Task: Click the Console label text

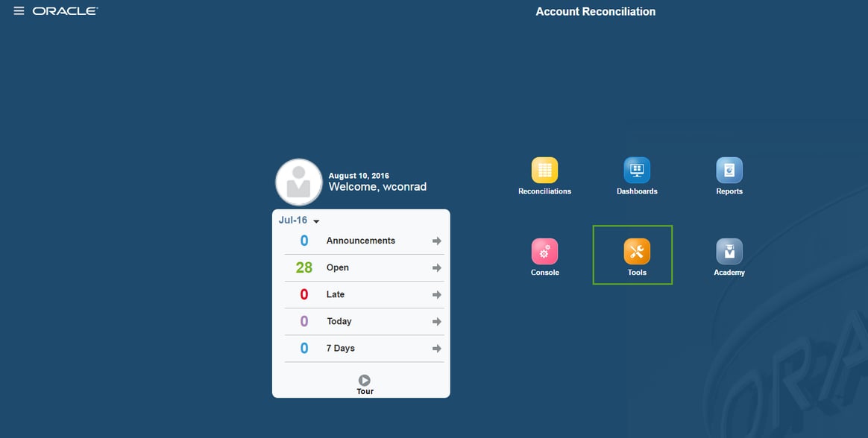Action: [x=544, y=273]
